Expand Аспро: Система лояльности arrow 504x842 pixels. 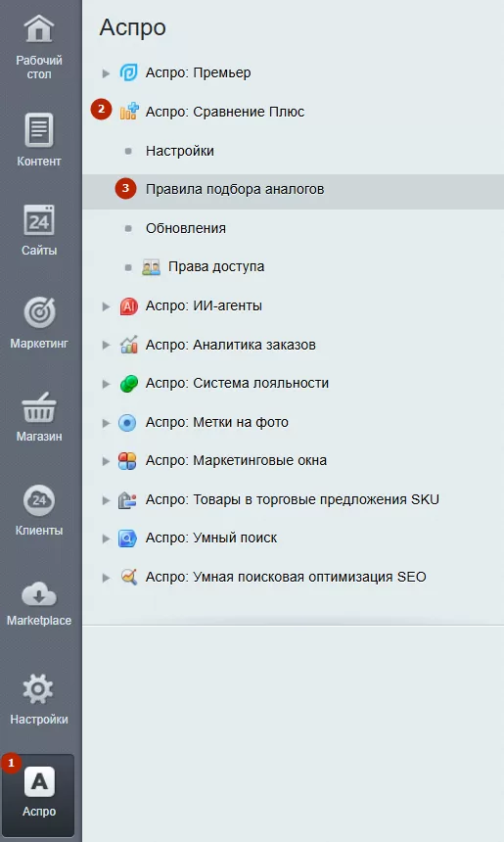click(106, 384)
